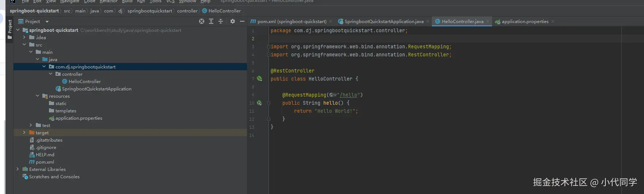Screen dimensions: 644x194
Task: Close the SpringbootQuickstartApplication.java tab
Action: (428, 21)
